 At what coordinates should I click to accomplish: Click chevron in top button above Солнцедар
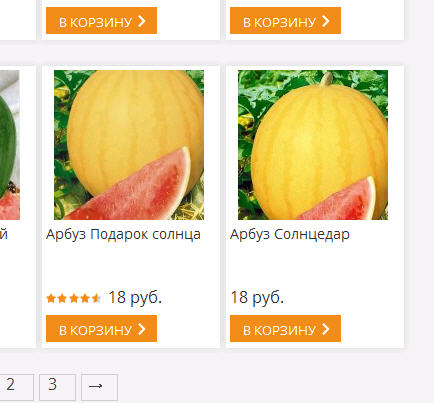[326, 21]
